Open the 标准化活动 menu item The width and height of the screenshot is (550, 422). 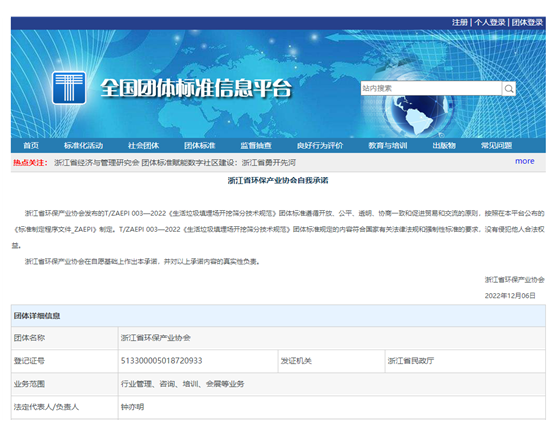(83, 146)
